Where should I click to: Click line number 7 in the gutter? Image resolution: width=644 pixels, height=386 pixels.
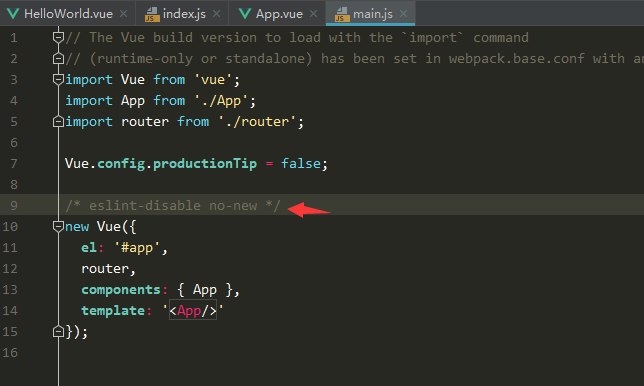point(14,163)
